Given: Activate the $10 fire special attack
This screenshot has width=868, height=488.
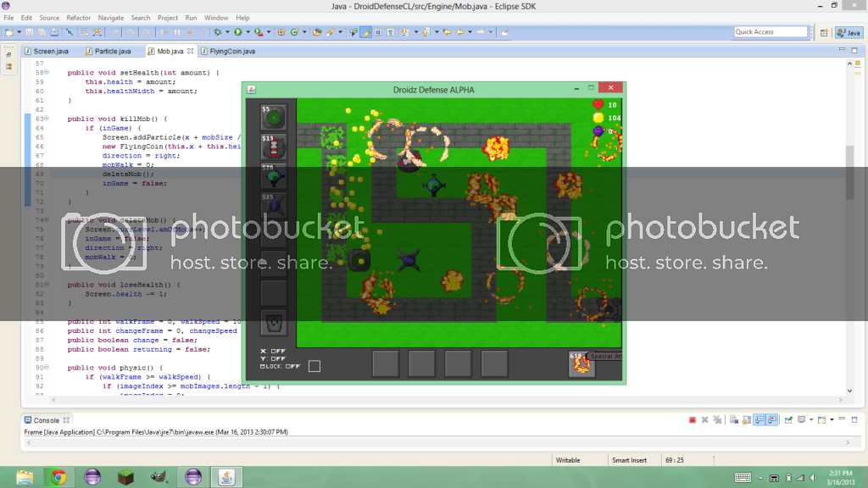Looking at the screenshot, I should pyautogui.click(x=581, y=364).
